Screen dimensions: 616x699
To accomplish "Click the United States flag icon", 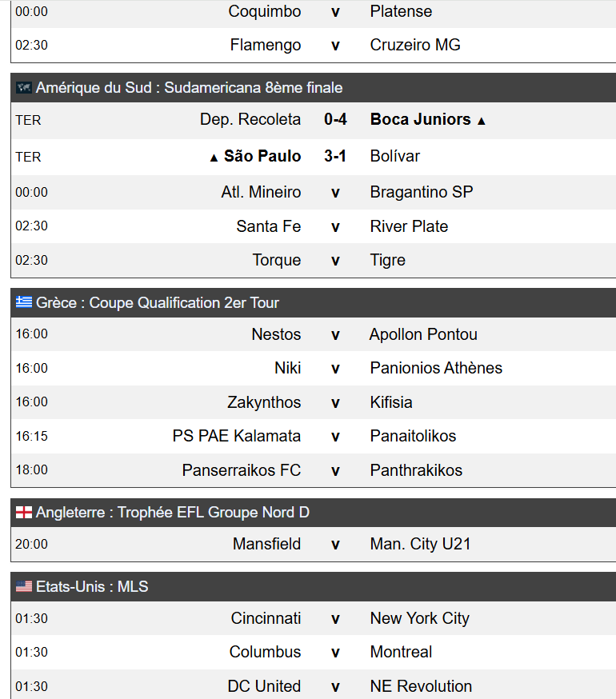I will 24,586.
